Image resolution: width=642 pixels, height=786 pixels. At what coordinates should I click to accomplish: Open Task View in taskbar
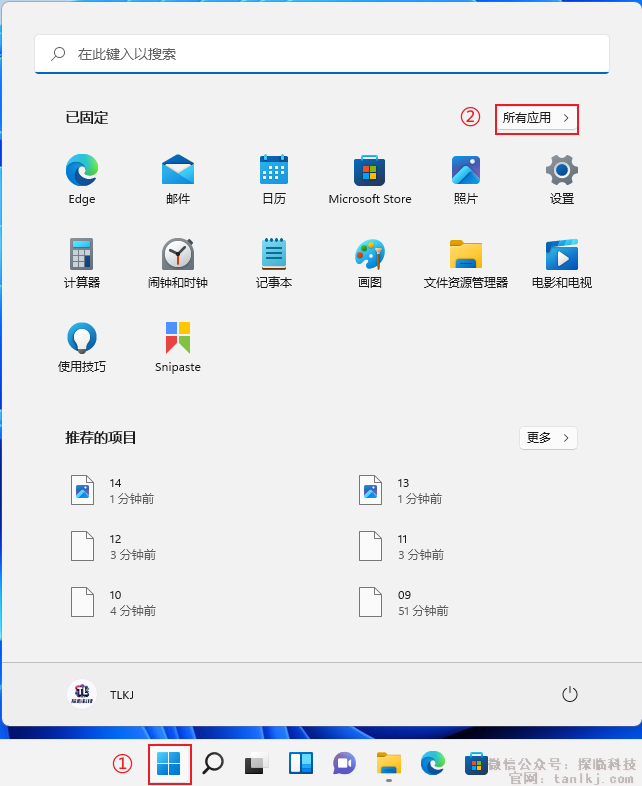pos(257,764)
